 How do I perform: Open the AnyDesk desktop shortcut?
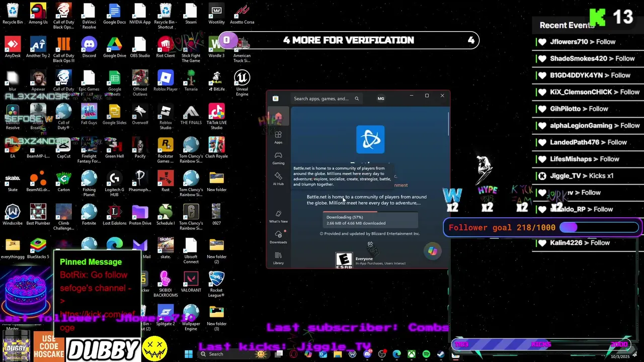pos(13,47)
